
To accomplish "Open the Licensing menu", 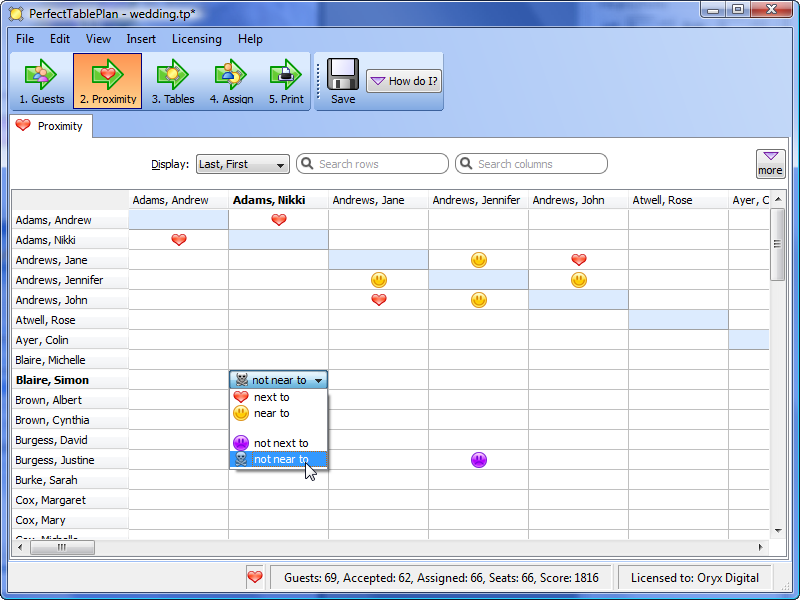I will tap(197, 39).
